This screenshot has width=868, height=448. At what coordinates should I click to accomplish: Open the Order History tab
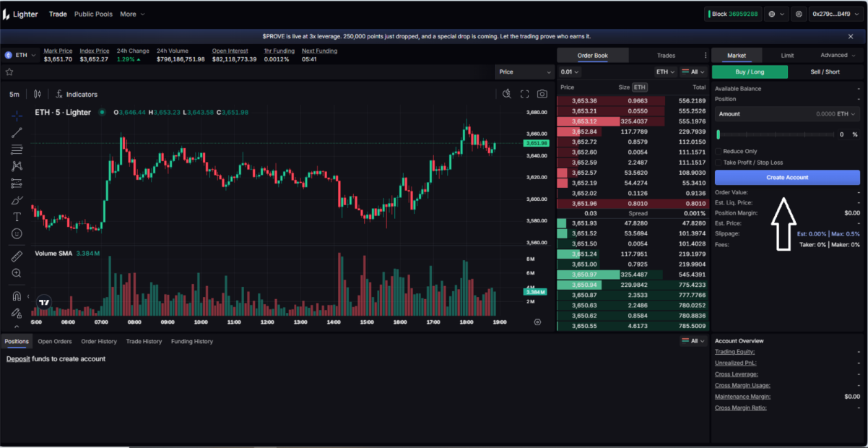tap(98, 341)
